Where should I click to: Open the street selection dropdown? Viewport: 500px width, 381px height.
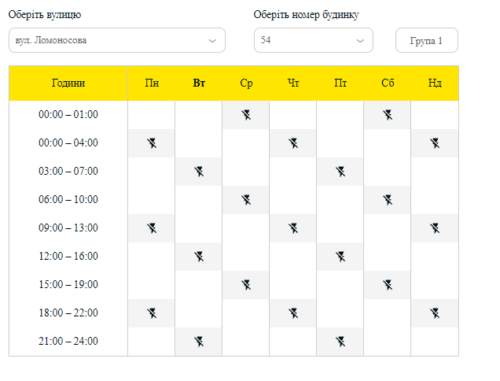pyautogui.click(x=117, y=40)
